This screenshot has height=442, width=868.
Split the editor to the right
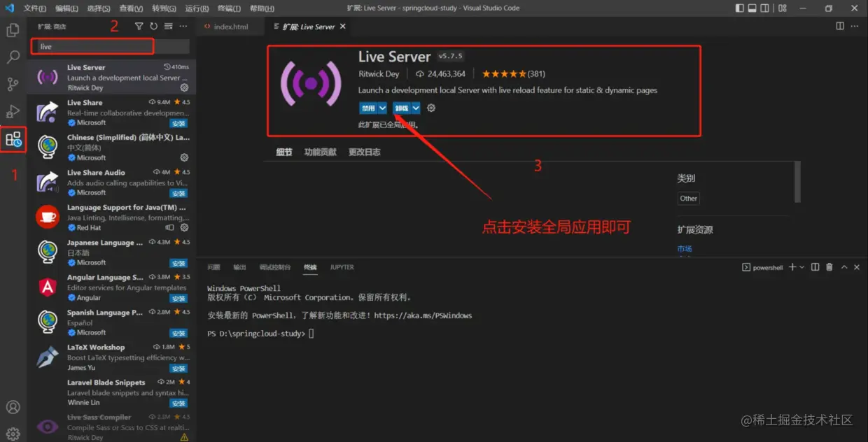[x=840, y=26]
